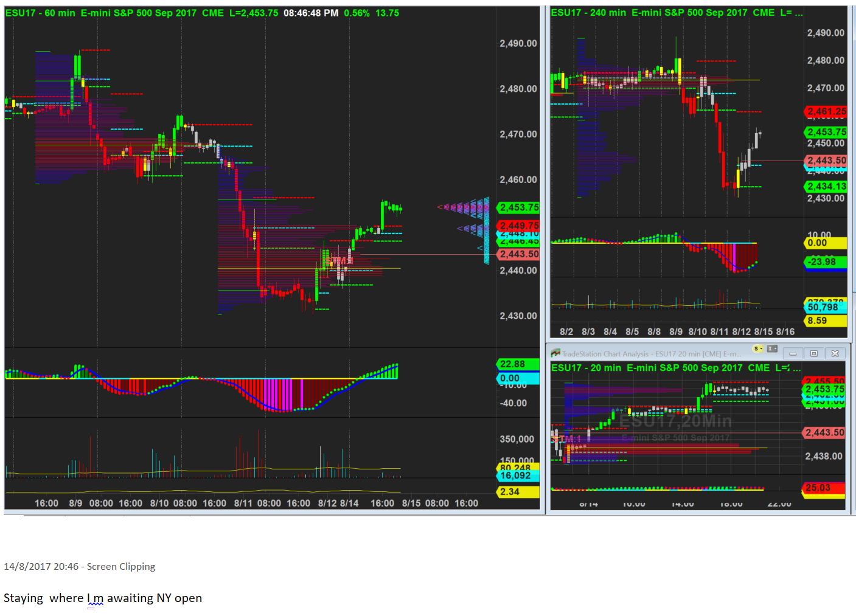
Task: Click the TradeStation icon in the 20 min window title bar
Action: pos(555,353)
